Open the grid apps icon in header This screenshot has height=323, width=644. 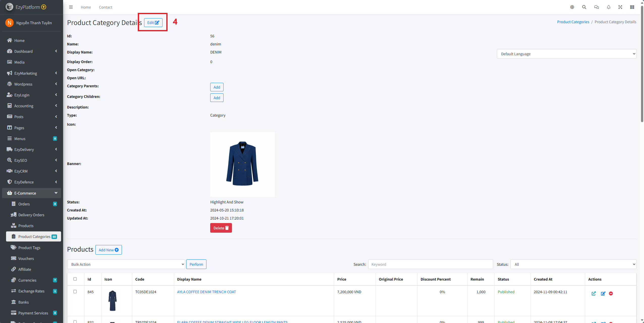click(x=632, y=7)
